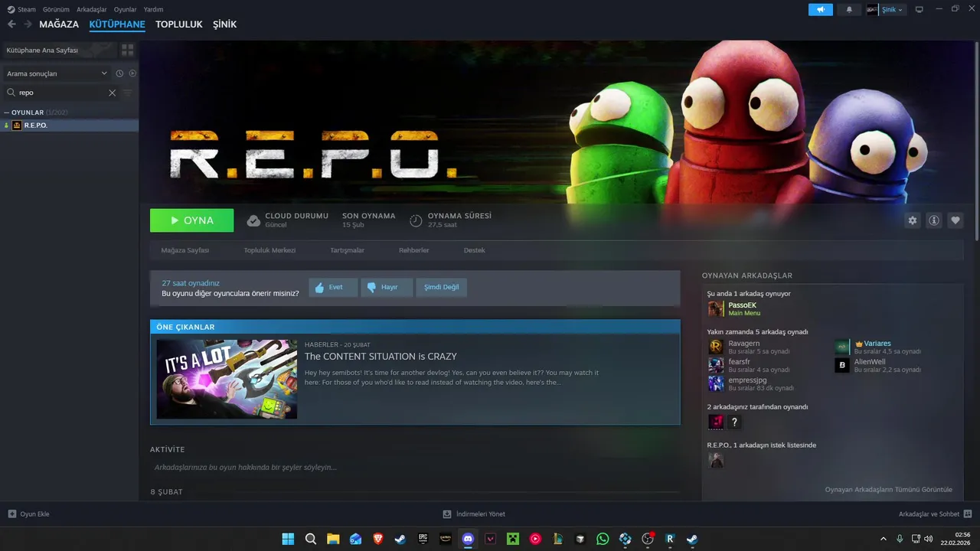Image resolution: width=980 pixels, height=551 pixels.
Task: Open wishlist friend avatar
Action: pyautogui.click(x=716, y=460)
